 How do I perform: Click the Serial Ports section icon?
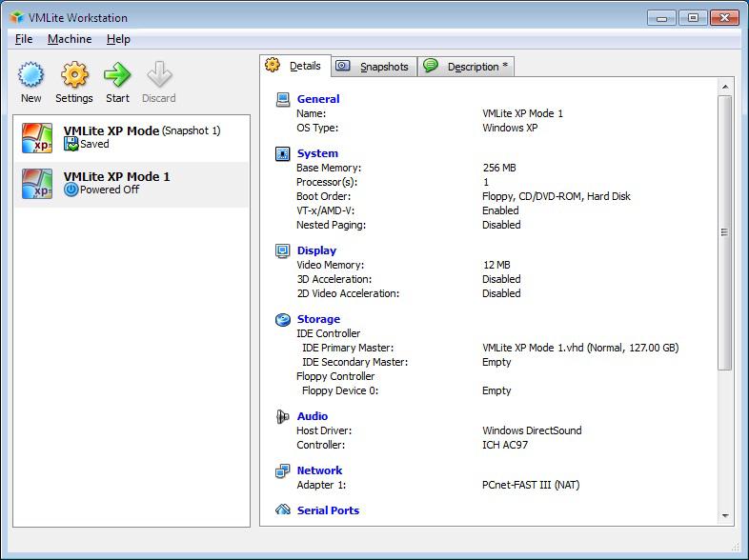click(283, 510)
